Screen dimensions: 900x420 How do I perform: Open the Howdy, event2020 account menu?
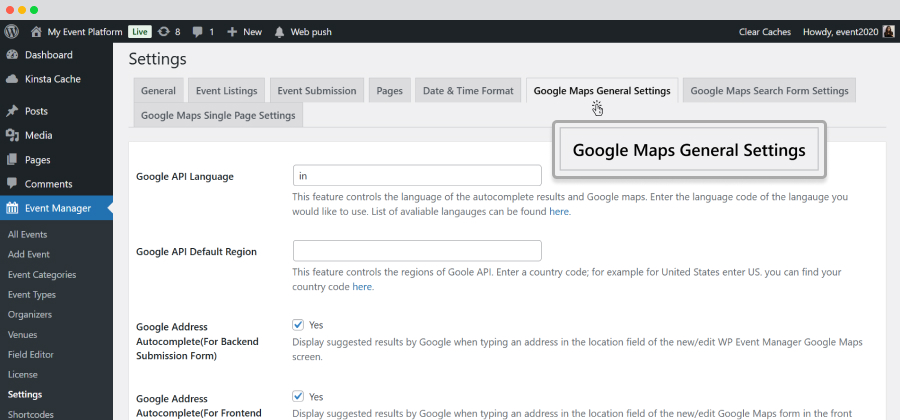pyautogui.click(x=840, y=32)
